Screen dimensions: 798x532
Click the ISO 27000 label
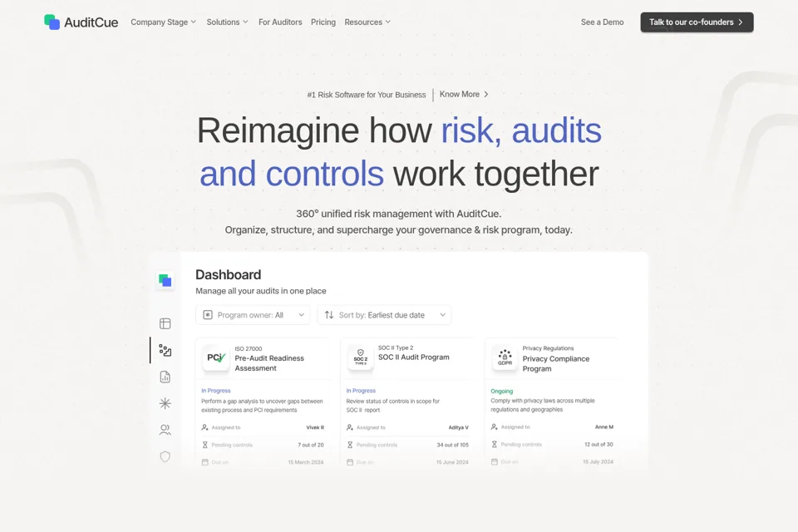click(x=249, y=349)
